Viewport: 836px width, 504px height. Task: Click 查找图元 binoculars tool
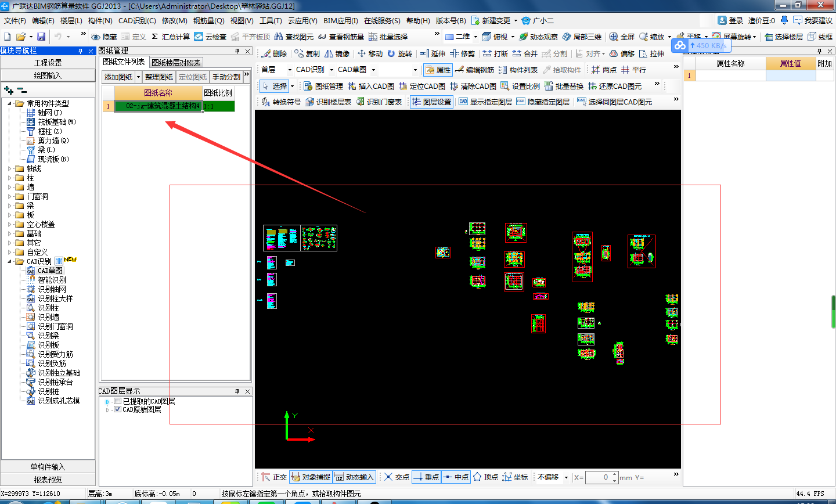click(294, 37)
